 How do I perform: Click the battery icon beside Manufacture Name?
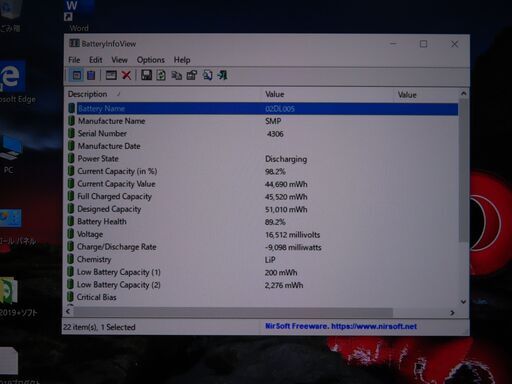(x=71, y=121)
